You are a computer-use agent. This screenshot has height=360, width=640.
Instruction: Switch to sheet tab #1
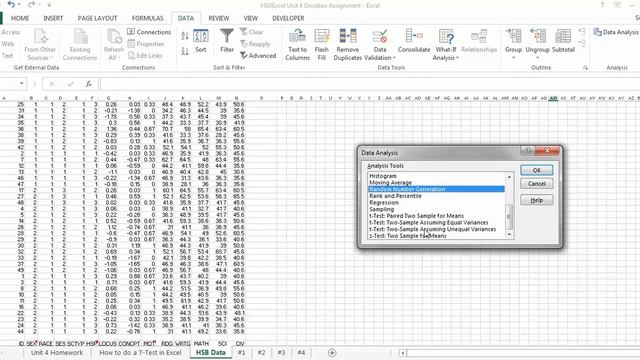coord(241,353)
